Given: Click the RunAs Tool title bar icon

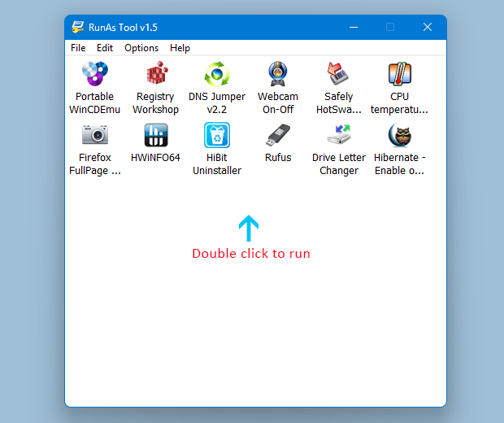Looking at the screenshot, I should pos(79,28).
